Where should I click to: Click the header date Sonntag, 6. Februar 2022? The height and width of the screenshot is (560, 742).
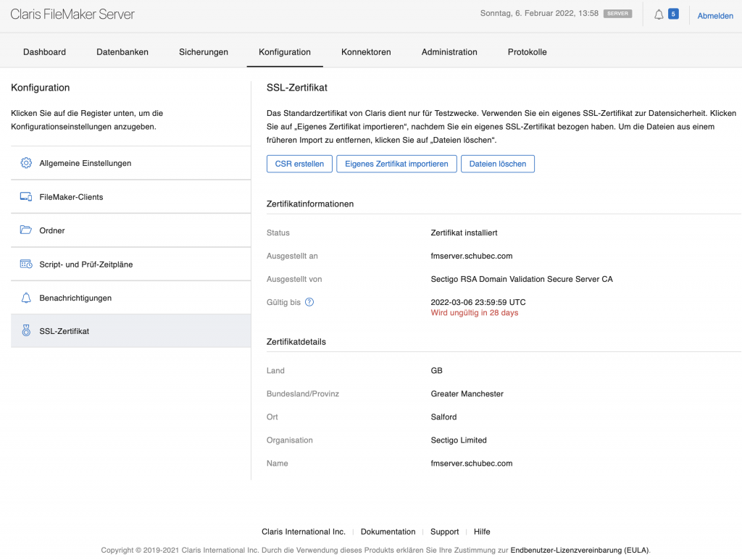(x=539, y=13)
